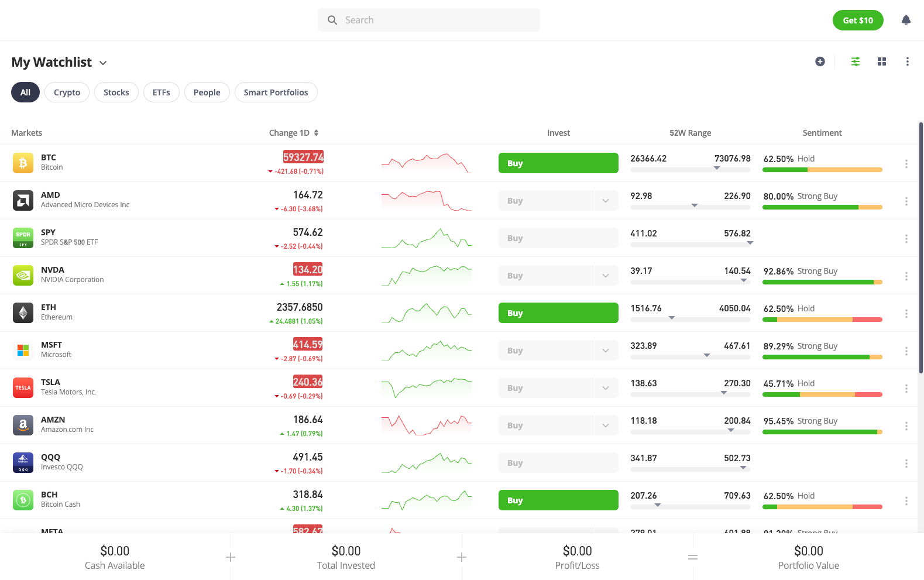Filter watchlist by Smart Portfolios
Viewport: 924px width, 580px height.
(276, 92)
